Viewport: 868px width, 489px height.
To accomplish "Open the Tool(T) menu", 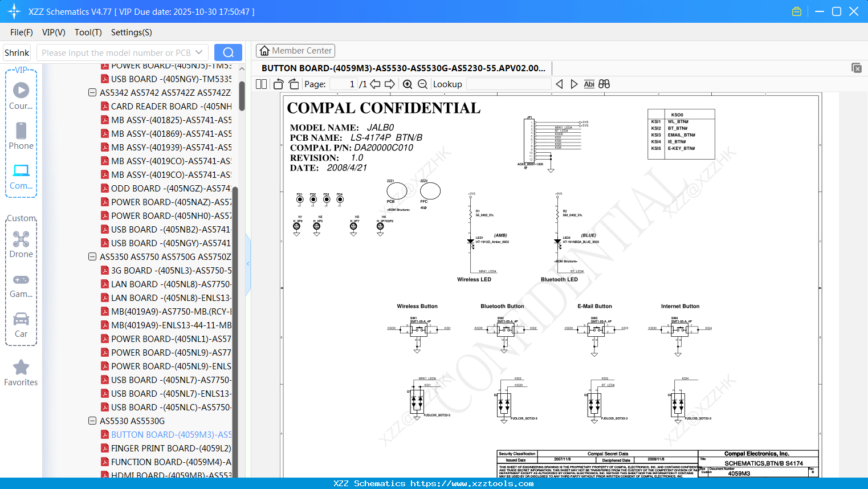I will (x=88, y=32).
